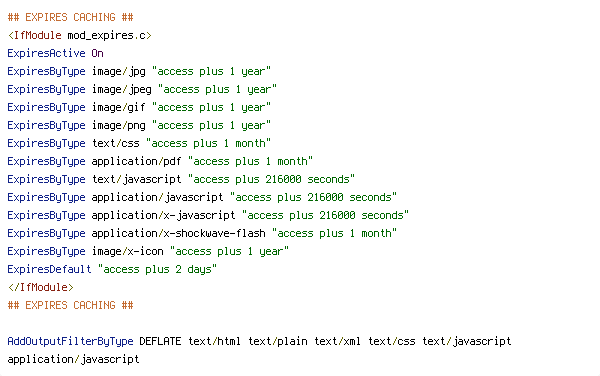Click the "access plus 2 days" string
The height and width of the screenshot is (376, 600).
157,269
